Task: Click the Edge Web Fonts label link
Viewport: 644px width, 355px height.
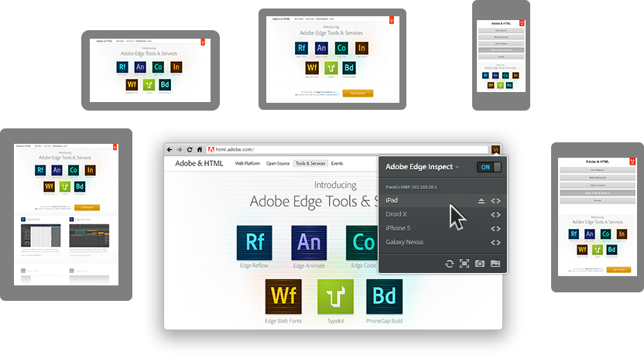Action: click(x=283, y=321)
